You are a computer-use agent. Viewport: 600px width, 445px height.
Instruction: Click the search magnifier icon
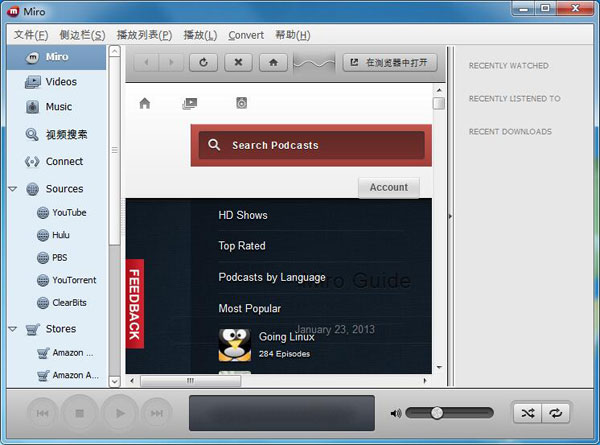214,145
